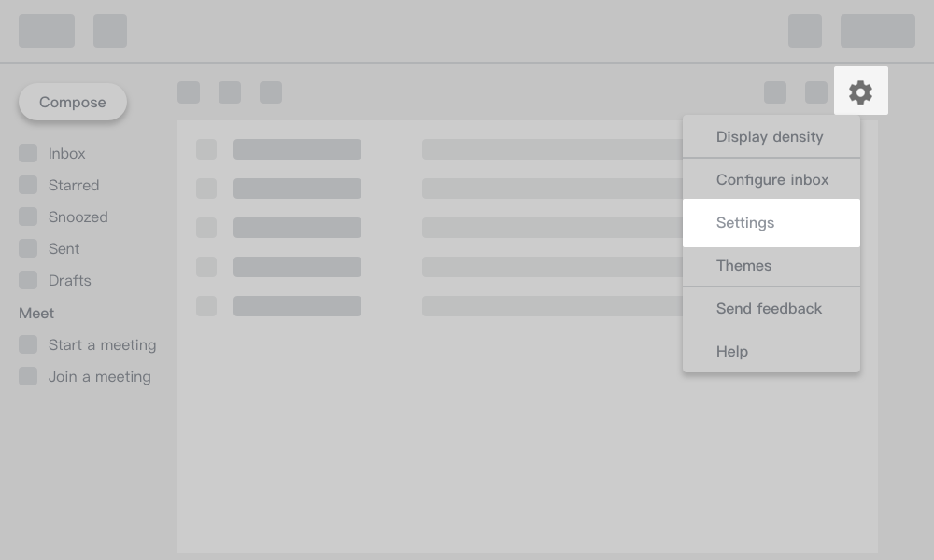Click the Settings gear icon

[860, 91]
